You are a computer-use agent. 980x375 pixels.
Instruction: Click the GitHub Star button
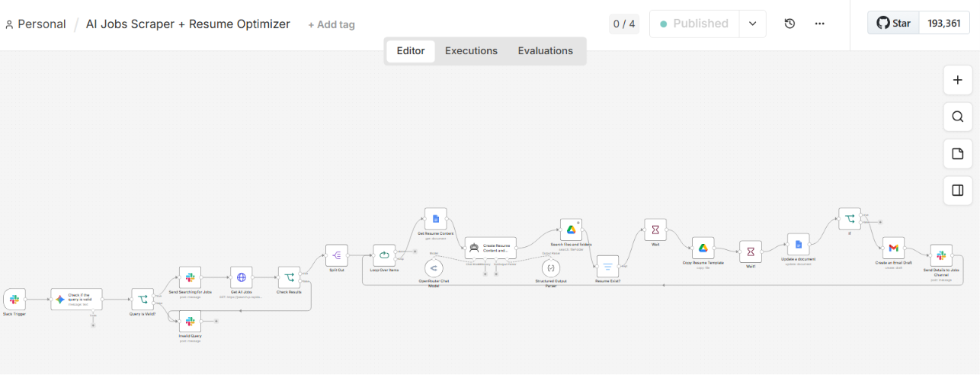(894, 23)
